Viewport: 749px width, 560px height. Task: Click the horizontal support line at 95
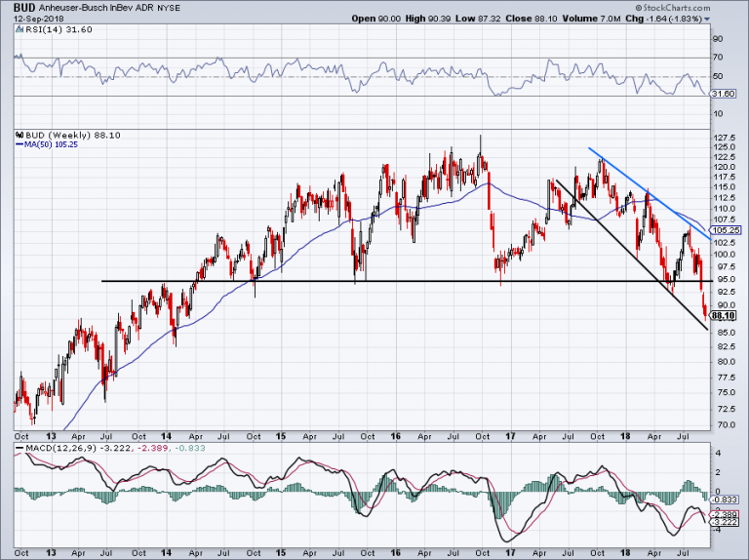tap(407, 281)
